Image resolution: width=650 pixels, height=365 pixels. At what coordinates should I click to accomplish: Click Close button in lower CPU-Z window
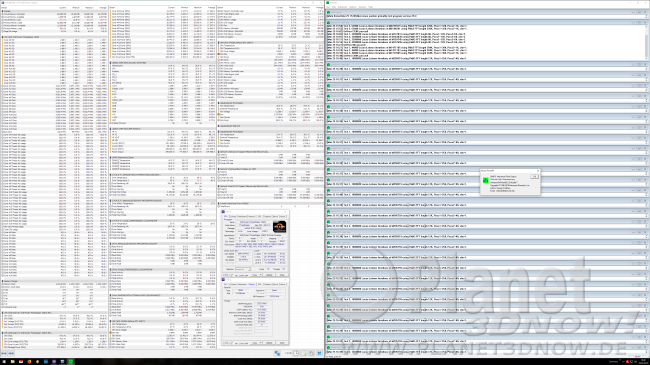pos(282,343)
